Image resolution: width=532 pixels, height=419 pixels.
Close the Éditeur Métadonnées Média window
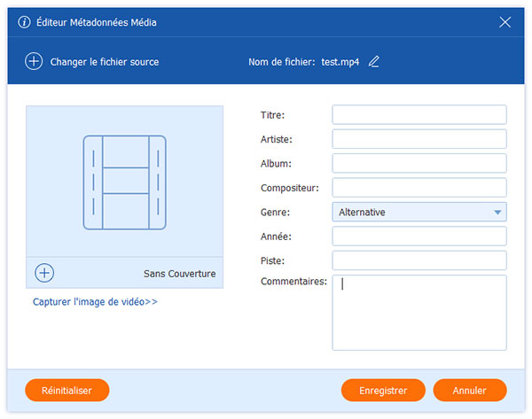tap(505, 22)
